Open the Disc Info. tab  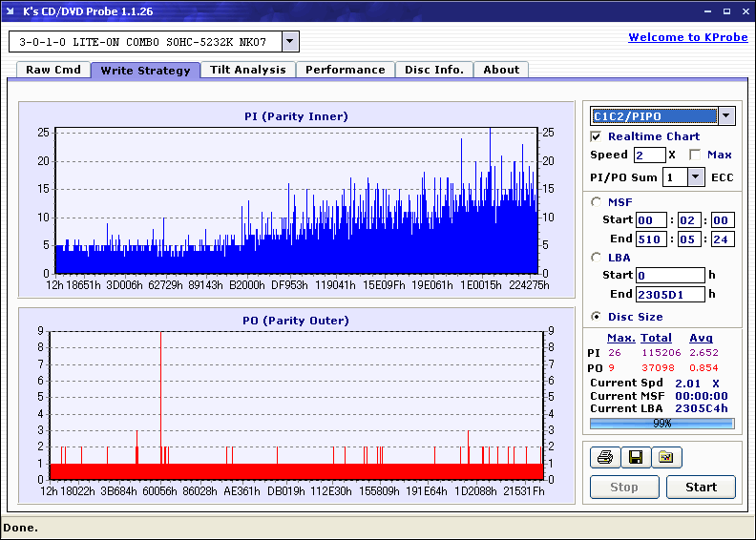click(x=433, y=70)
